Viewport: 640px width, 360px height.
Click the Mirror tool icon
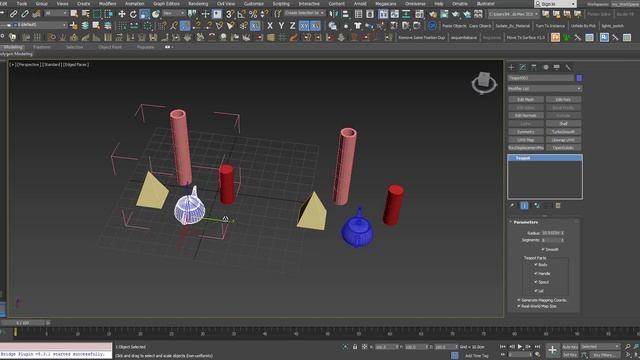click(x=334, y=14)
